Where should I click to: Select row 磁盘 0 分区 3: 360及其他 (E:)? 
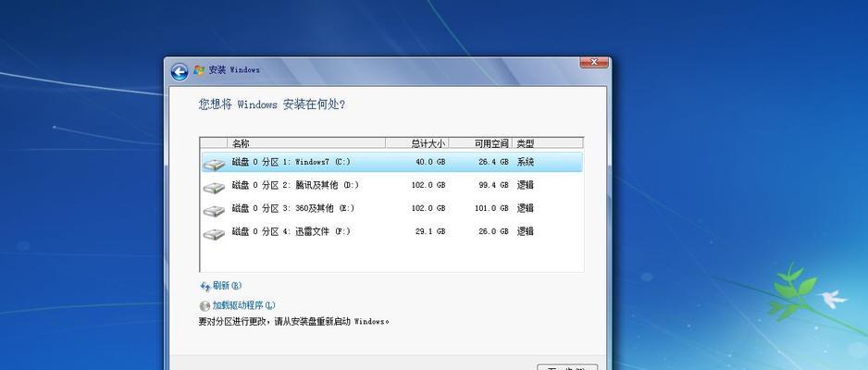(392, 208)
